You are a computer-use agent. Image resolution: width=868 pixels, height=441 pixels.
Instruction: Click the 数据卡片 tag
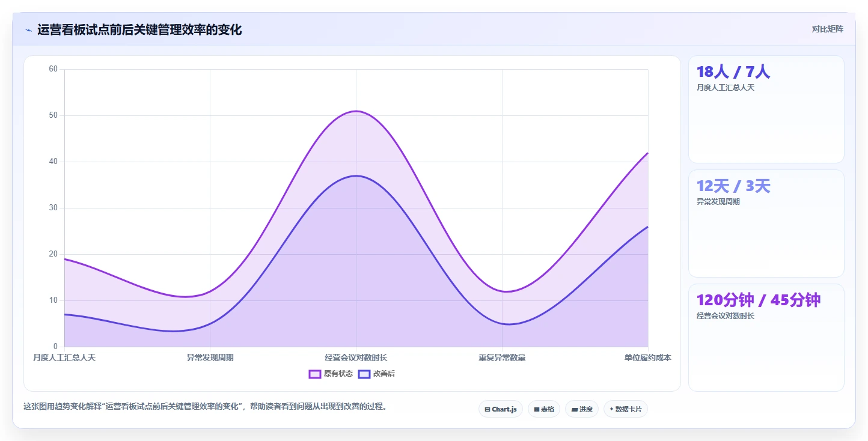626,409
